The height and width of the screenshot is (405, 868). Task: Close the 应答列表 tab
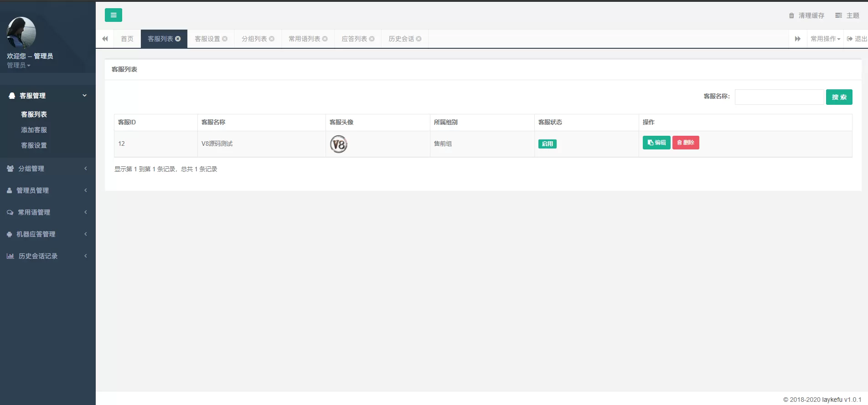click(x=372, y=39)
